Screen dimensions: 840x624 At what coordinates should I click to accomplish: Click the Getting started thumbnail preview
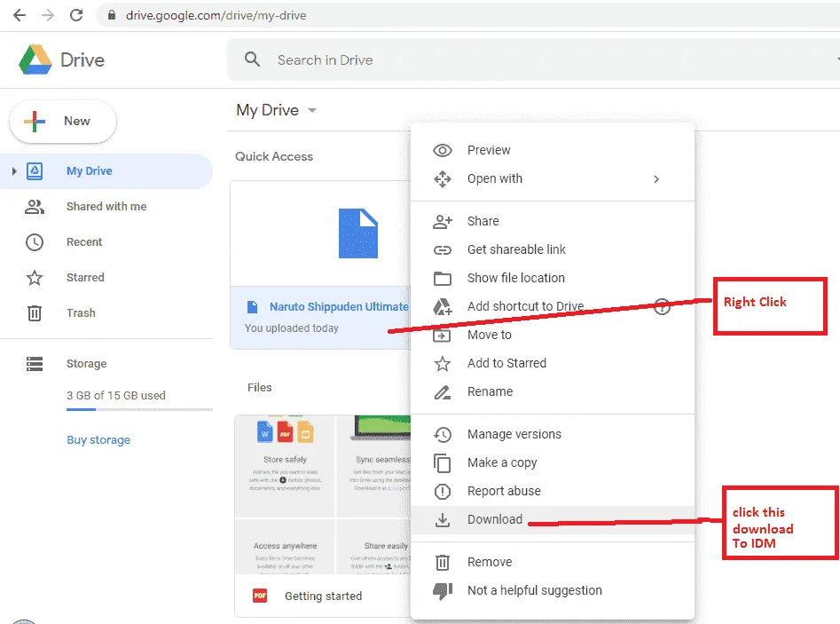323,494
